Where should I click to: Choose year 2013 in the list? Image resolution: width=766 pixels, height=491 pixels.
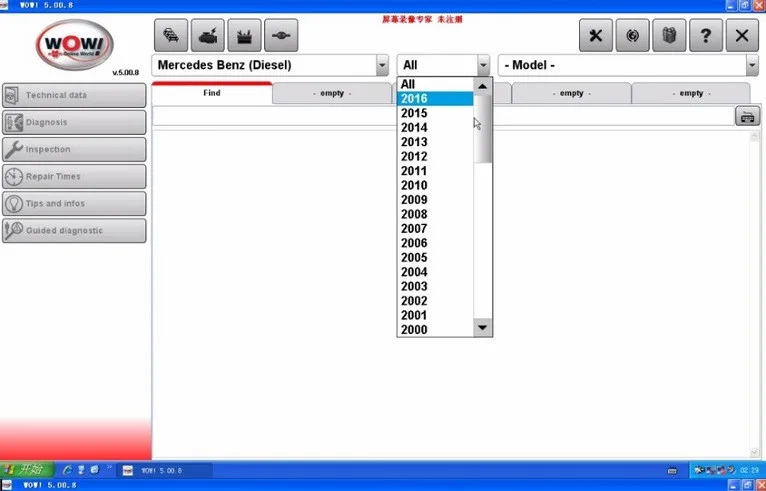pos(435,142)
